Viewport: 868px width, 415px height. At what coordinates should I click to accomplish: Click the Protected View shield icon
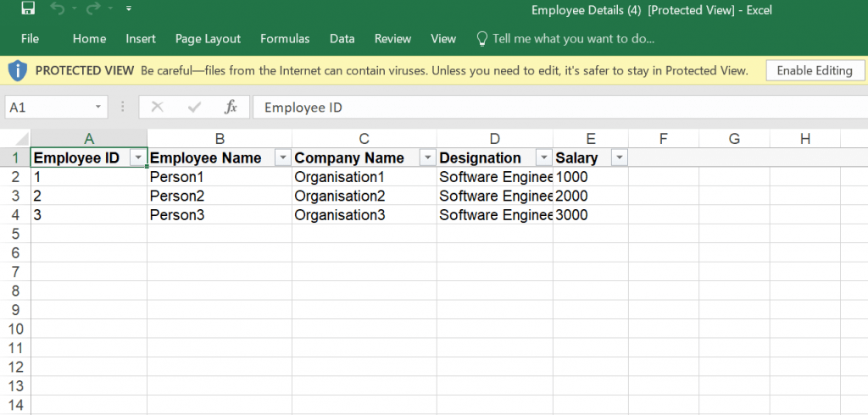pyautogui.click(x=18, y=71)
